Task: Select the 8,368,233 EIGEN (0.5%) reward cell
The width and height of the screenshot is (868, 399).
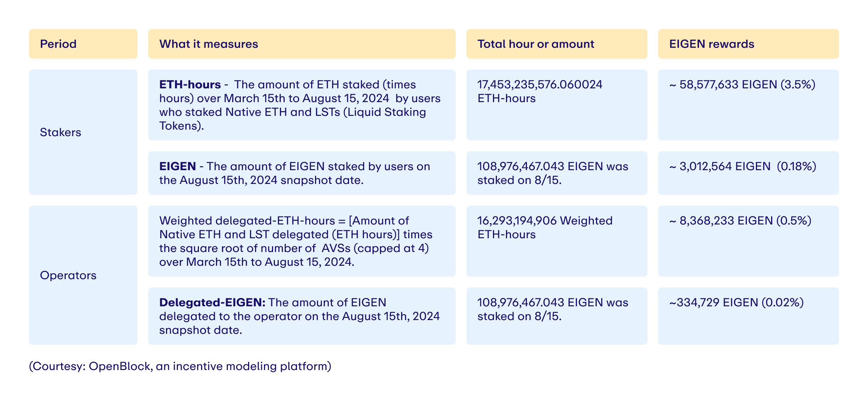Action: (749, 241)
